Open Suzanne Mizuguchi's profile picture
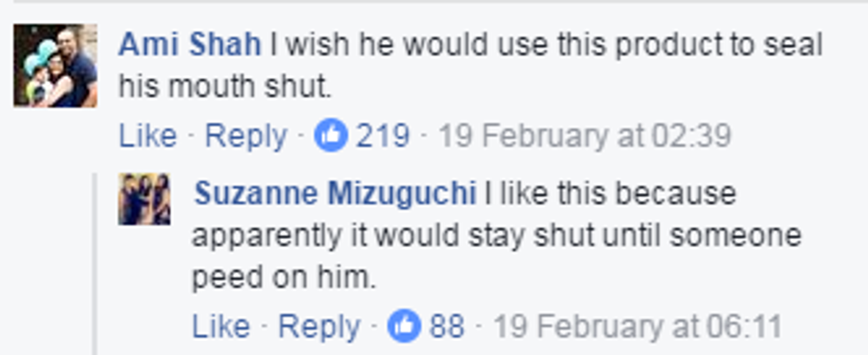 [x=144, y=199]
